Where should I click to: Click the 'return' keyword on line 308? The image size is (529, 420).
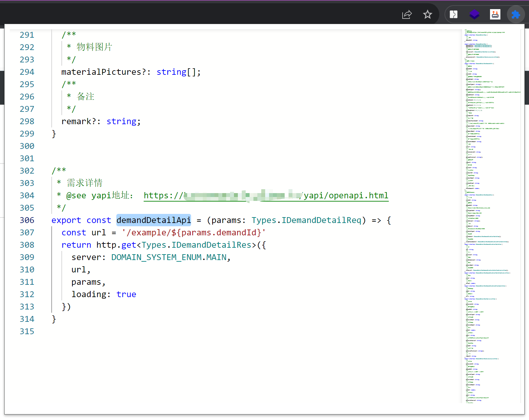[76, 245]
